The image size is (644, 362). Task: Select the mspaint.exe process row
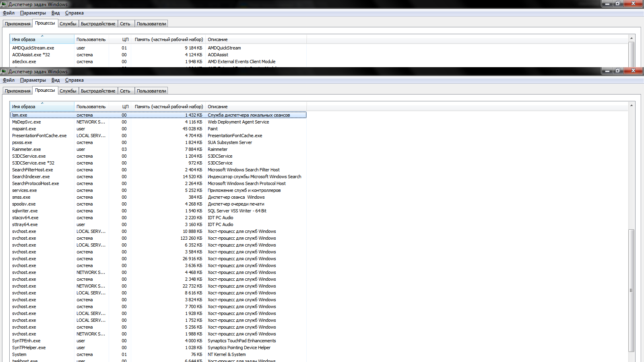pos(24,129)
